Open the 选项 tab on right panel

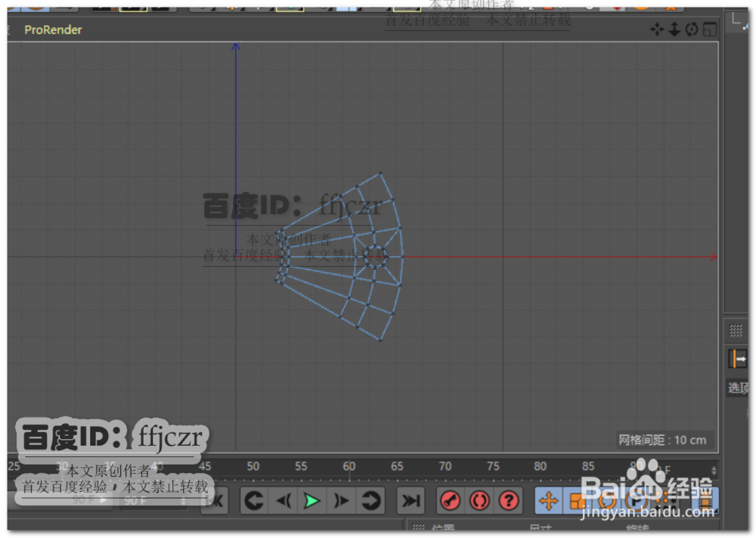[x=738, y=388]
